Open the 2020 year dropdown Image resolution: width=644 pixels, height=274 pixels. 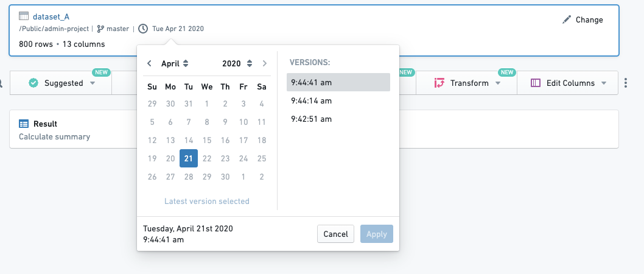click(x=237, y=63)
